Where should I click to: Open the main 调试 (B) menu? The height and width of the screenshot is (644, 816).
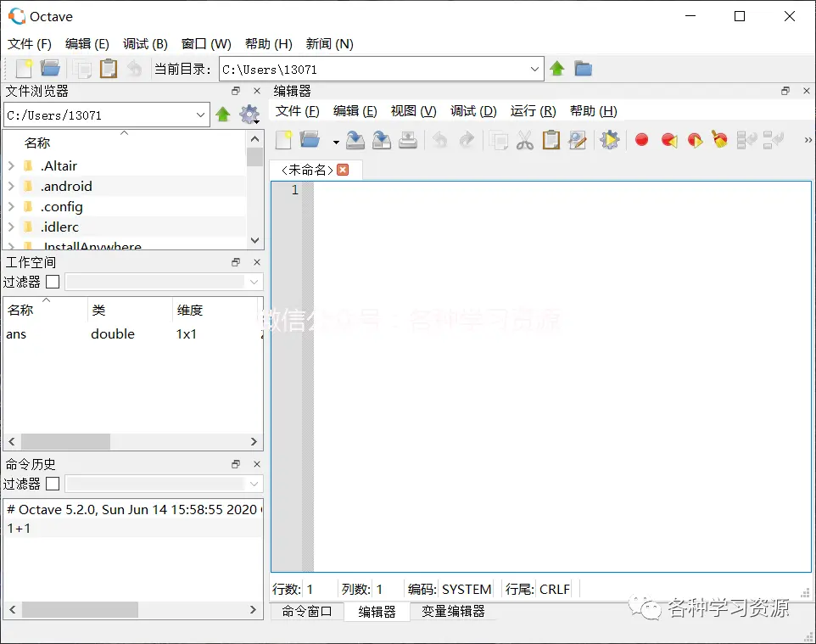click(145, 44)
